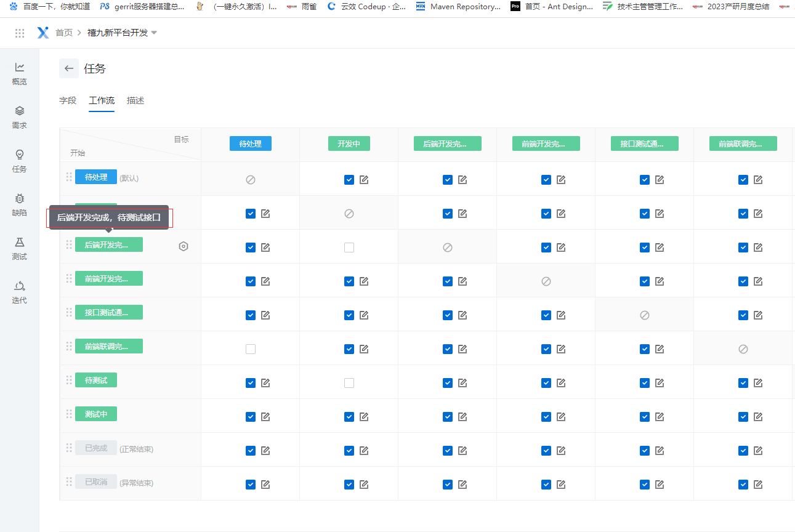Edit transition from 前端开发完 row to 后端开发完 column
The height and width of the screenshot is (532, 795).
pos(462,281)
